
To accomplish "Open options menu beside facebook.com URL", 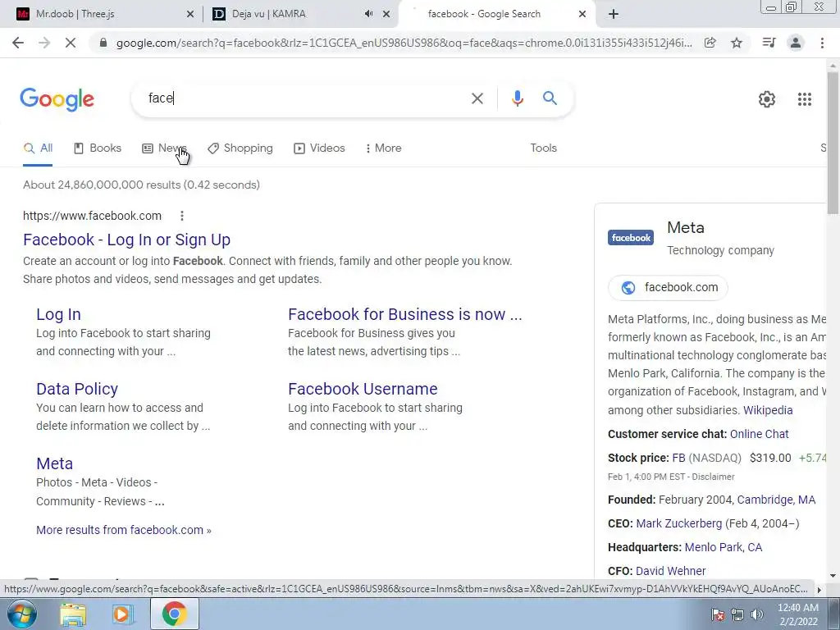I will click(x=182, y=216).
